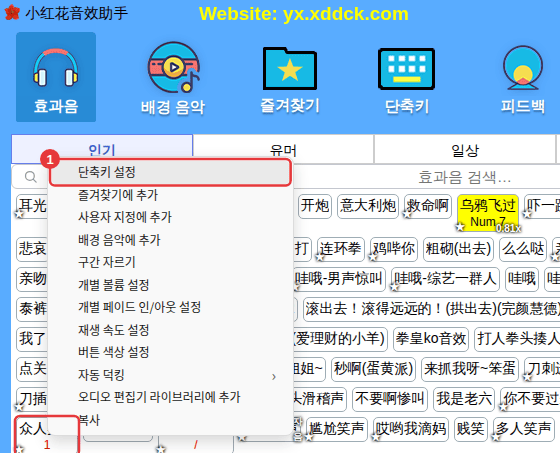Click the star on 哎哟我滴妈 button
This screenshot has width=560, height=453.
[376, 437]
